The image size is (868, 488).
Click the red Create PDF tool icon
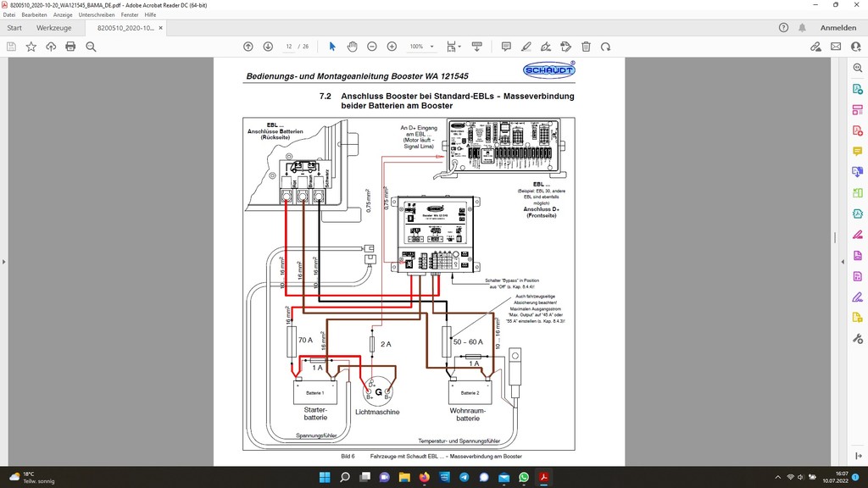click(x=858, y=130)
